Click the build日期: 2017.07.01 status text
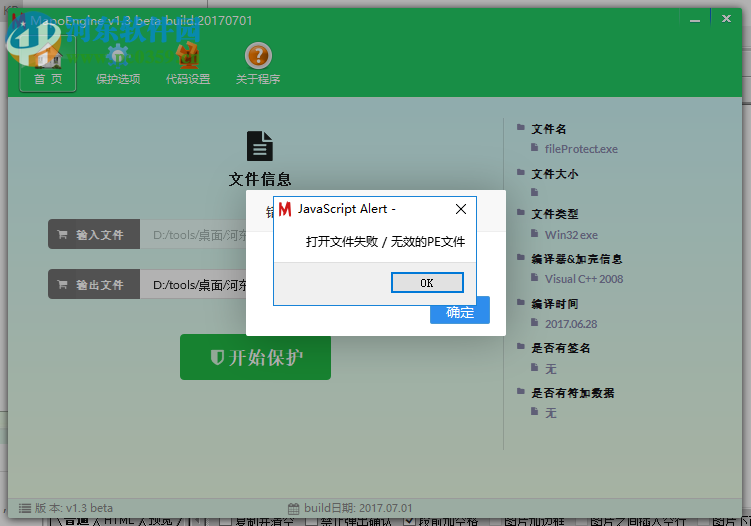This screenshot has height=526, width=751. (358, 508)
